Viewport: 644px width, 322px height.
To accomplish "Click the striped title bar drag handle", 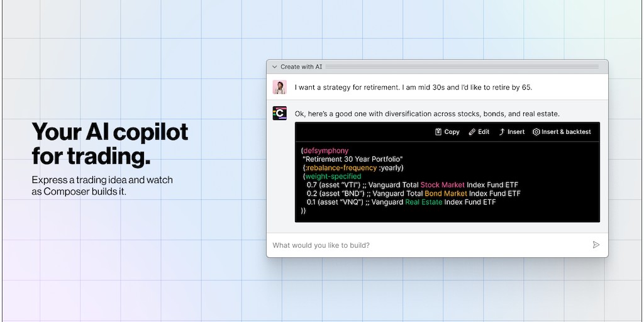I will point(464,67).
